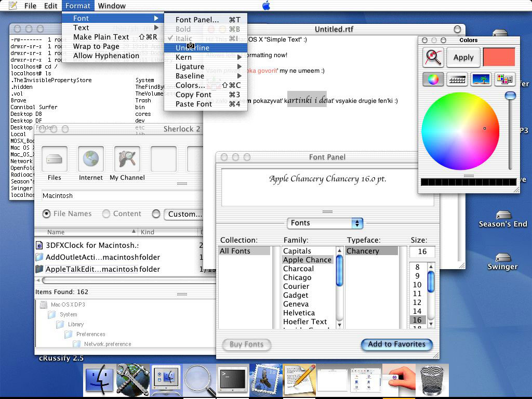Image resolution: width=532 pixels, height=399 pixels.
Task: Switch to image palette picker mode
Action: (x=481, y=79)
